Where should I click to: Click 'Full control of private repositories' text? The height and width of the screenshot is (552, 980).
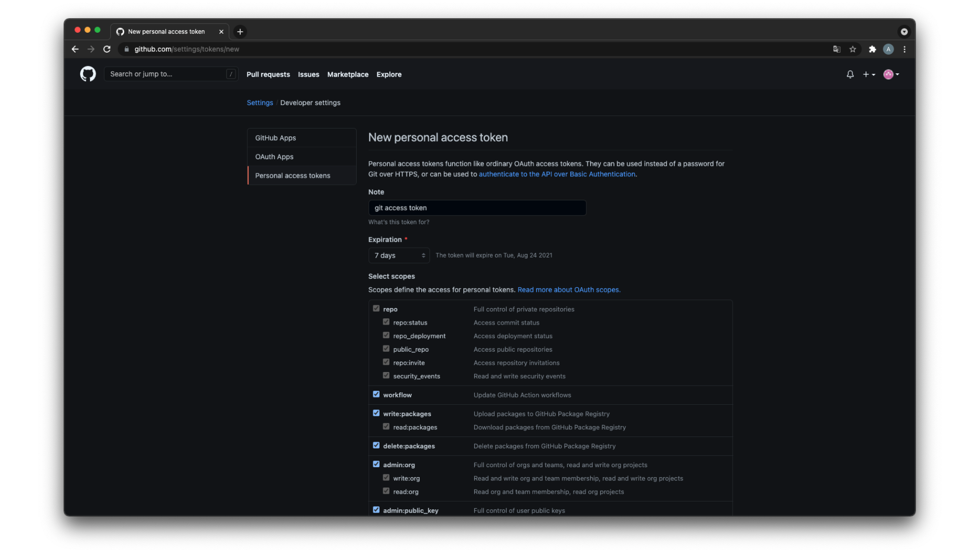pos(524,309)
